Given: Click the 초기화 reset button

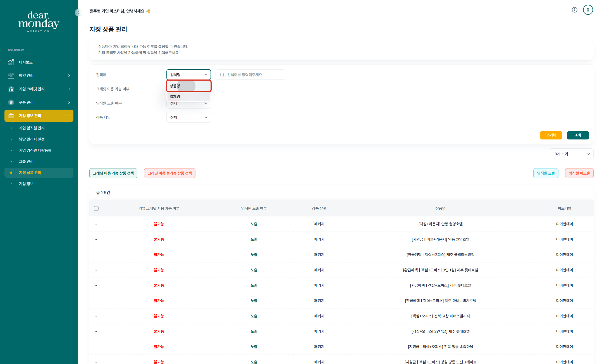Looking at the screenshot, I should click(551, 135).
